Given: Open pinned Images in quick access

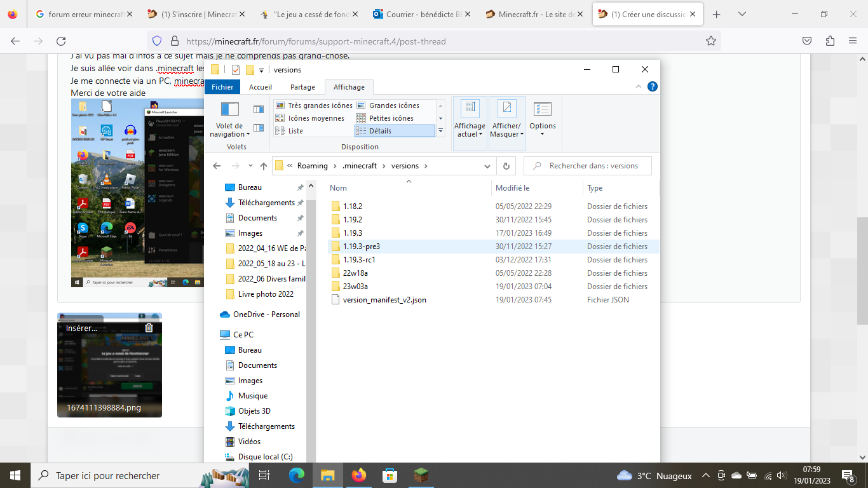Looking at the screenshot, I should 250,233.
